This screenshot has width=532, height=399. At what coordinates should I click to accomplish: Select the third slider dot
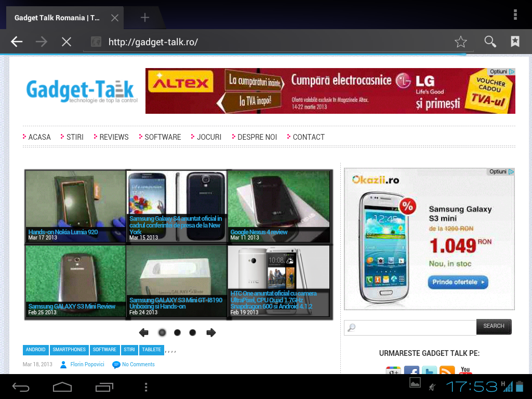(x=192, y=332)
